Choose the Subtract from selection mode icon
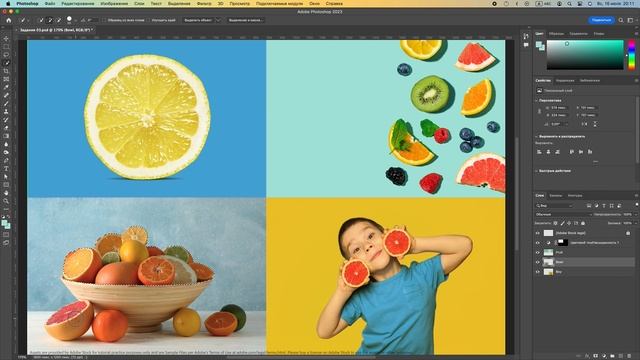 coord(58,20)
